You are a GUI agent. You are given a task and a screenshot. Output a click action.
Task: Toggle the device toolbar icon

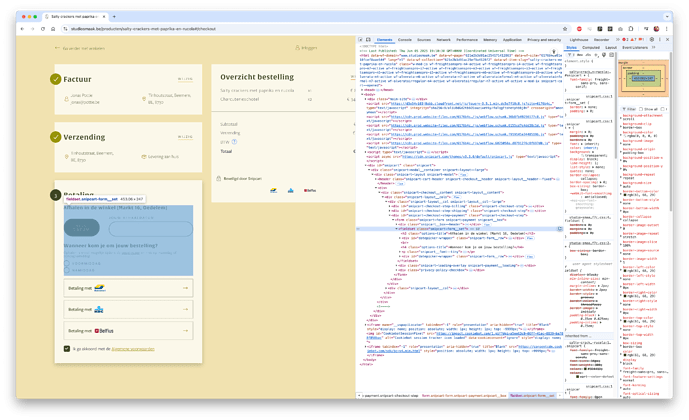(x=368, y=40)
